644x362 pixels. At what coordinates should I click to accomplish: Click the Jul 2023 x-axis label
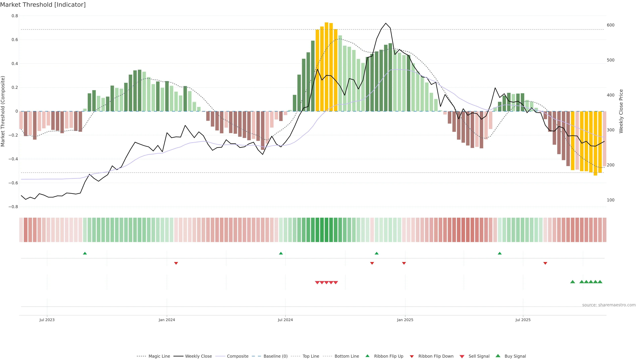coord(47,320)
